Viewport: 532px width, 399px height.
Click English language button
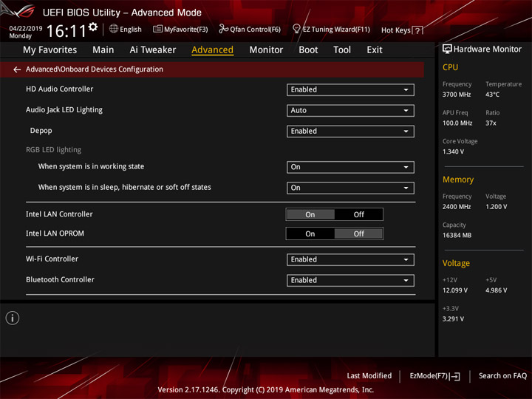[131, 29]
